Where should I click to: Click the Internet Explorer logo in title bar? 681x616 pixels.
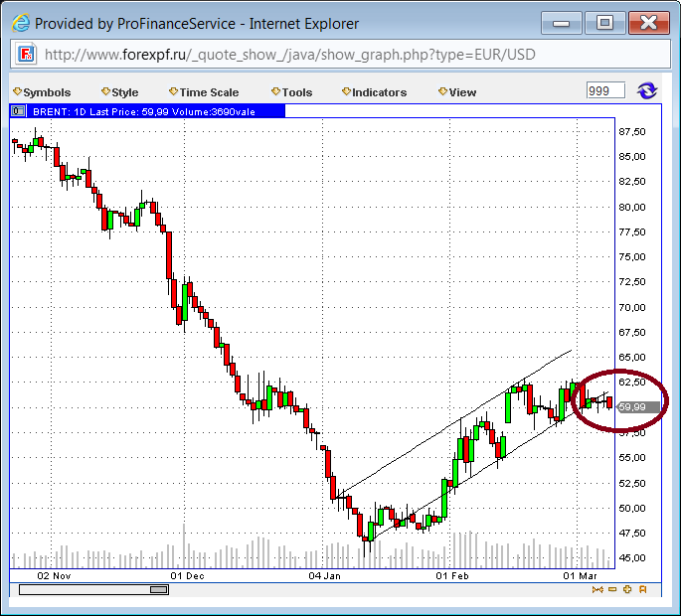[19, 22]
